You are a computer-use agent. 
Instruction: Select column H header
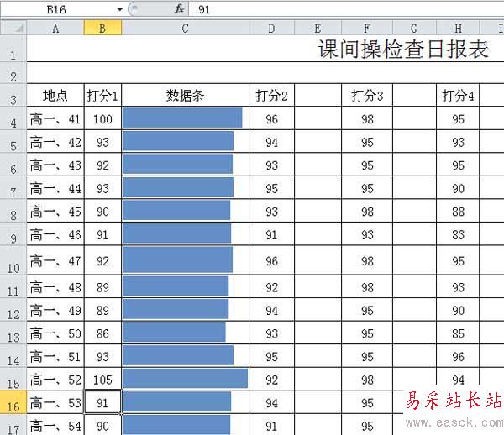tap(458, 28)
